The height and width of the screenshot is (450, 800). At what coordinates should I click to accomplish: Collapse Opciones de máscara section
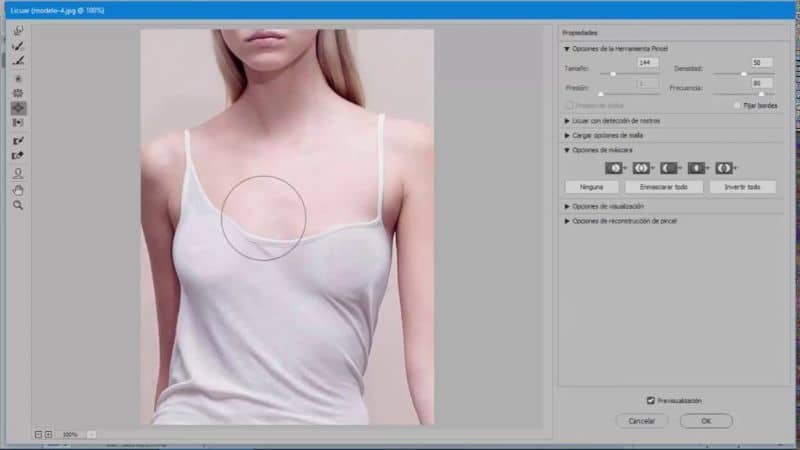(566, 151)
